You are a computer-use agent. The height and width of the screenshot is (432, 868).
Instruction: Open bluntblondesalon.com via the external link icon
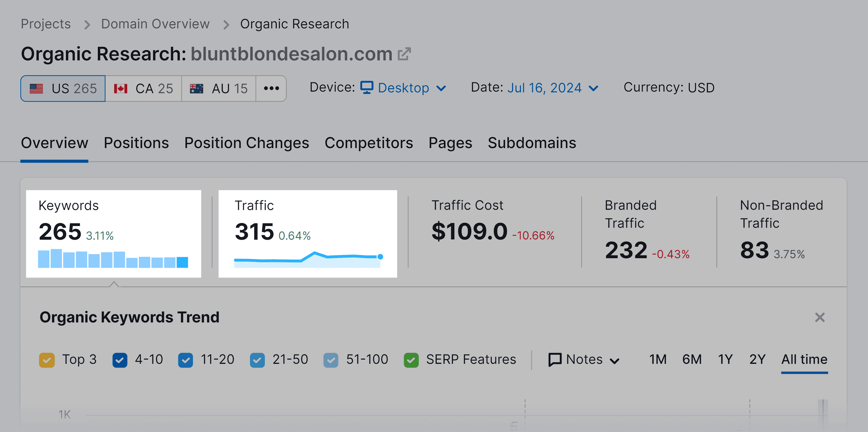pyautogui.click(x=404, y=54)
